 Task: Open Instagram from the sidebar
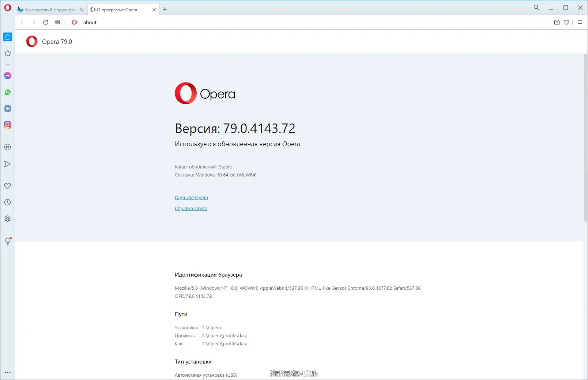tap(8, 125)
